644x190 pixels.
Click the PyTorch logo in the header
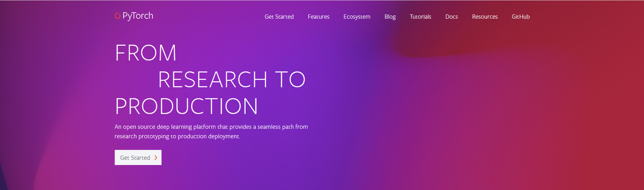coord(134,16)
